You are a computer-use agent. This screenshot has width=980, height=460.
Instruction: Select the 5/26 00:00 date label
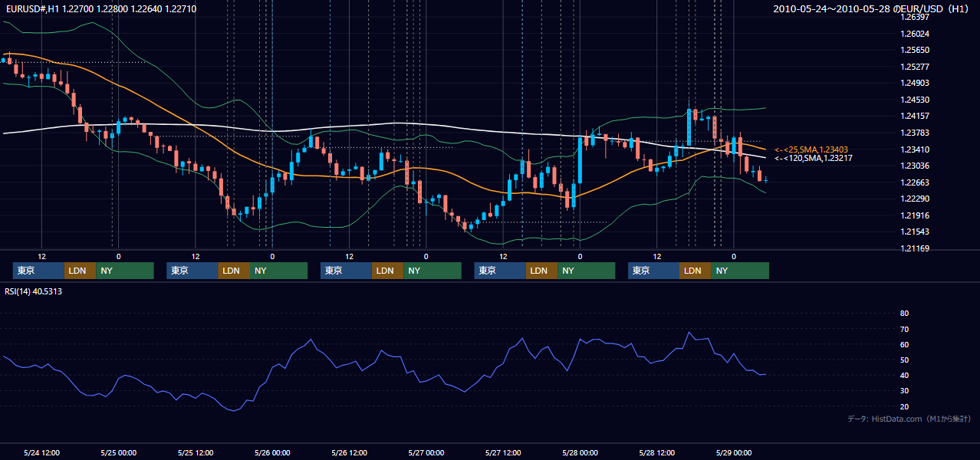271,453
